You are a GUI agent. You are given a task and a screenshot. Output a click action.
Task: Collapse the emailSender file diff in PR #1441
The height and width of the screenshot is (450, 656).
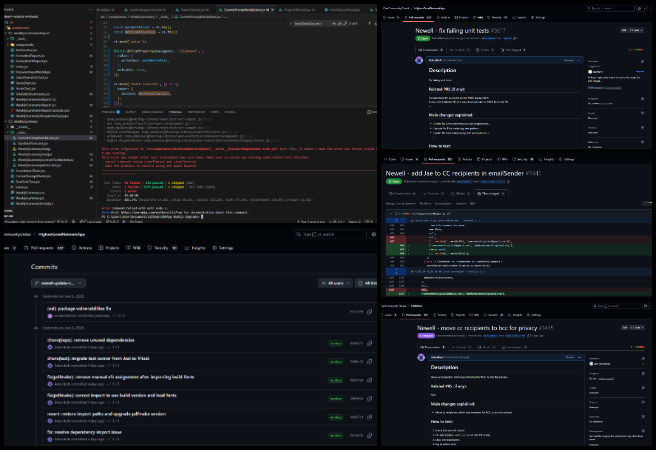click(391, 214)
